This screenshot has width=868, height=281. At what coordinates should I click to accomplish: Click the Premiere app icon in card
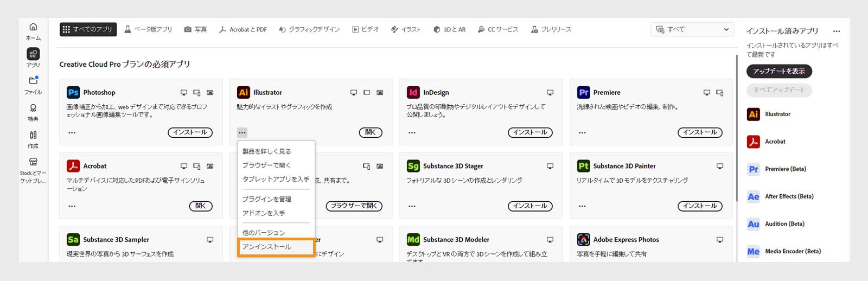tap(584, 92)
